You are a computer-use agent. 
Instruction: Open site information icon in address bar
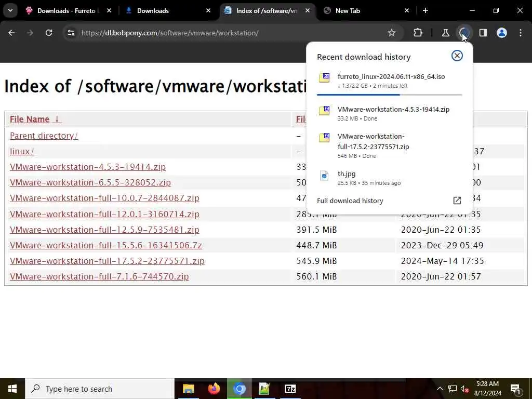click(71, 33)
